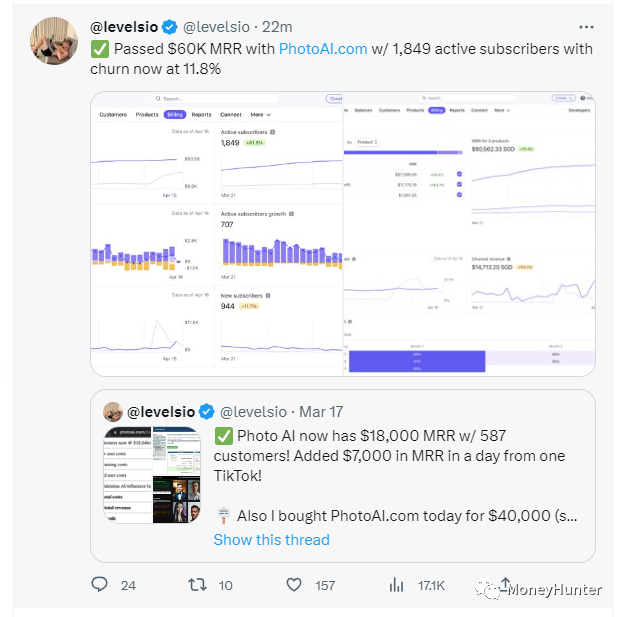Click the reply comment icon
The width and height of the screenshot is (621, 617).
99,584
